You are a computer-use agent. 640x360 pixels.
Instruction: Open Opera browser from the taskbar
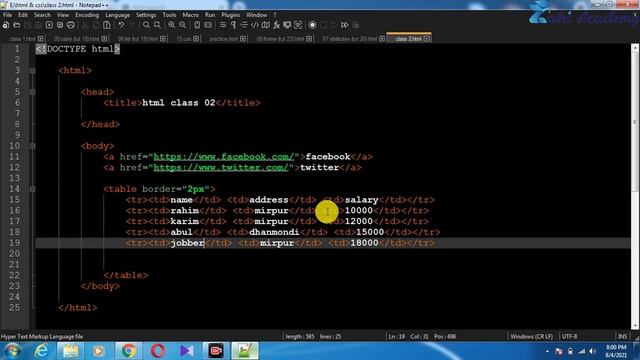tap(158, 351)
